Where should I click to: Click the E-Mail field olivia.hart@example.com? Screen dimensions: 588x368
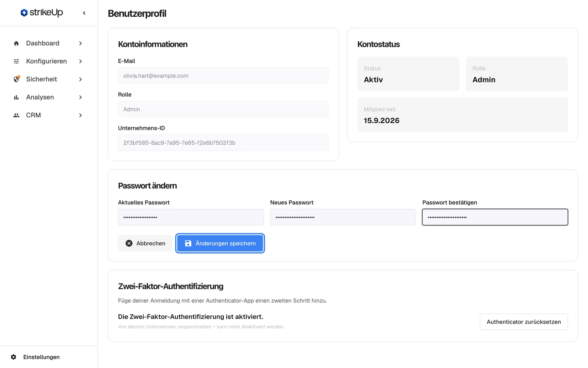(x=223, y=76)
